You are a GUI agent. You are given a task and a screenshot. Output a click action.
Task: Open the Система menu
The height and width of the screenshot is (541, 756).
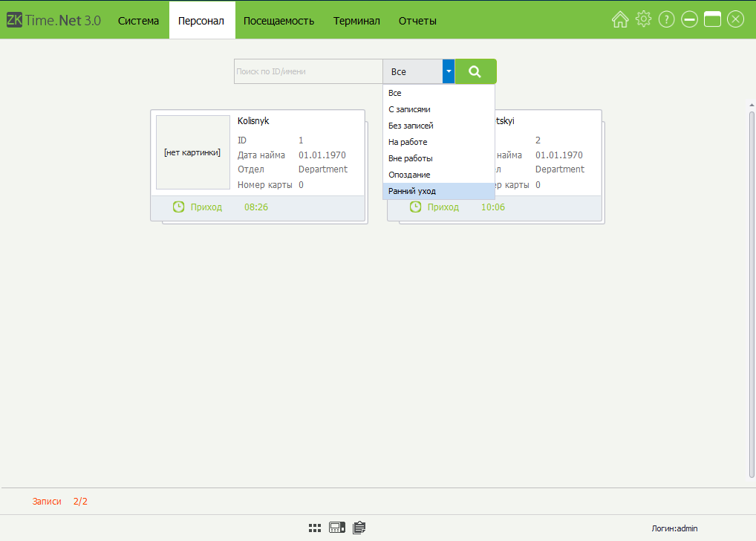click(x=138, y=21)
